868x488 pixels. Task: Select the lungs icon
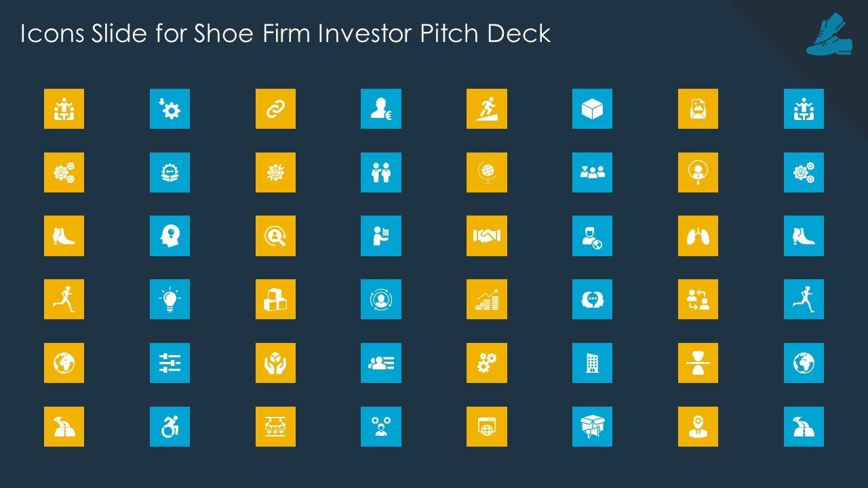[698, 236]
